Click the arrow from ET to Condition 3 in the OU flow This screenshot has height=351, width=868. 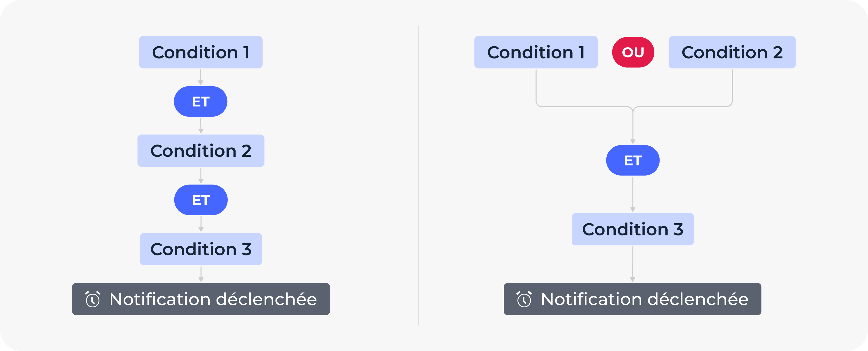pos(632,194)
